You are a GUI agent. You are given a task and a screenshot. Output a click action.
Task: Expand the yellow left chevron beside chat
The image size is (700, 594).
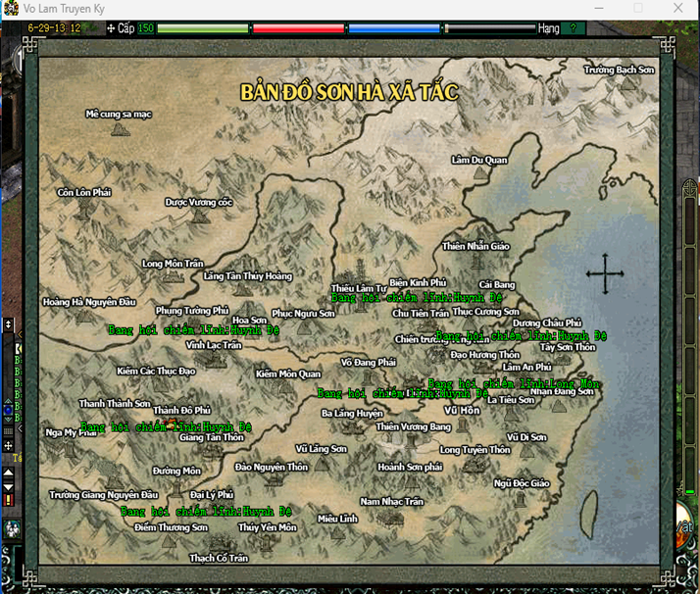click(20, 334)
